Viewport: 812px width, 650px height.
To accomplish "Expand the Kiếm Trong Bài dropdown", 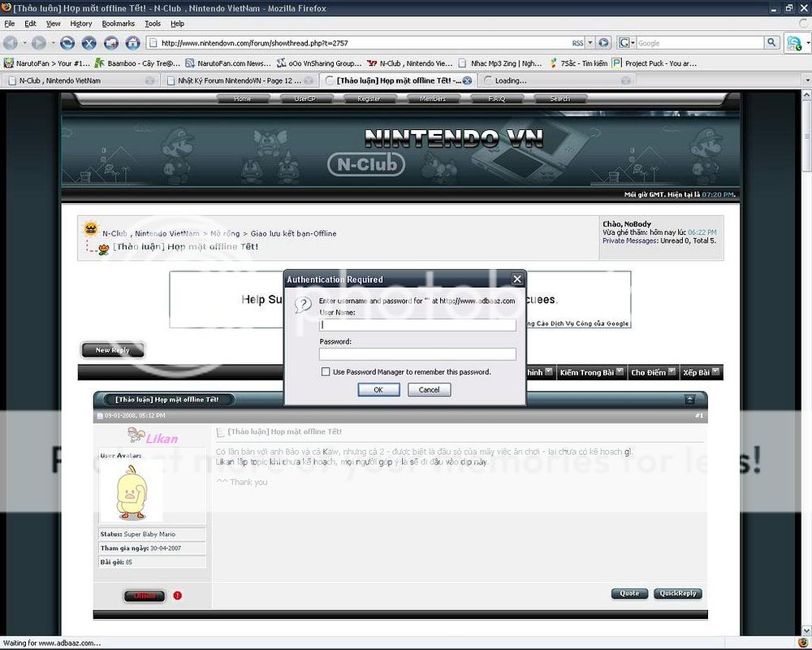I will click(x=620, y=371).
